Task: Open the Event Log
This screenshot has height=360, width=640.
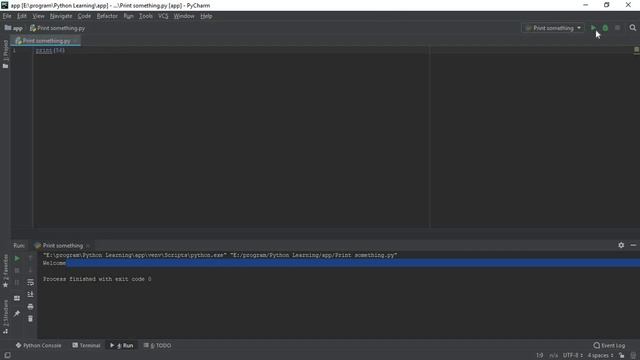Action: pyautogui.click(x=609, y=345)
